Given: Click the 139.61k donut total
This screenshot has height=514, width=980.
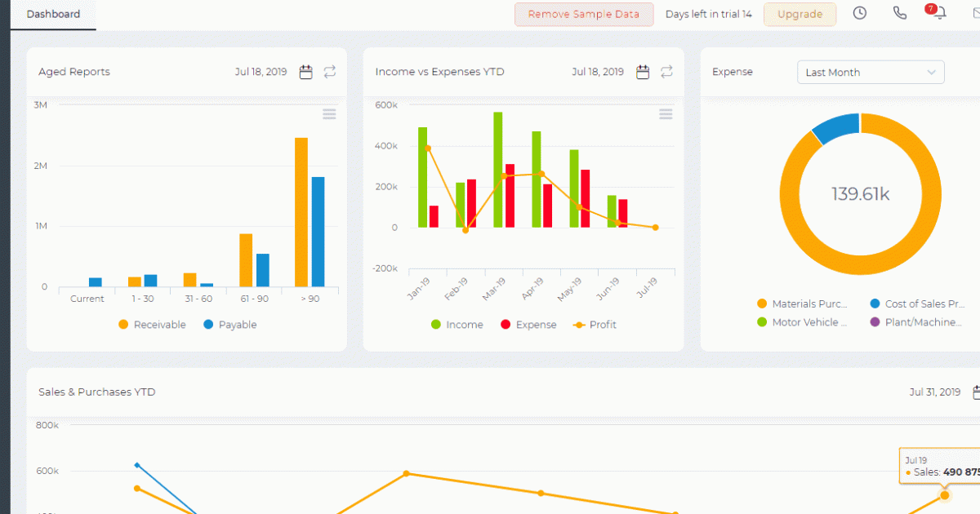Looking at the screenshot, I should point(860,194).
